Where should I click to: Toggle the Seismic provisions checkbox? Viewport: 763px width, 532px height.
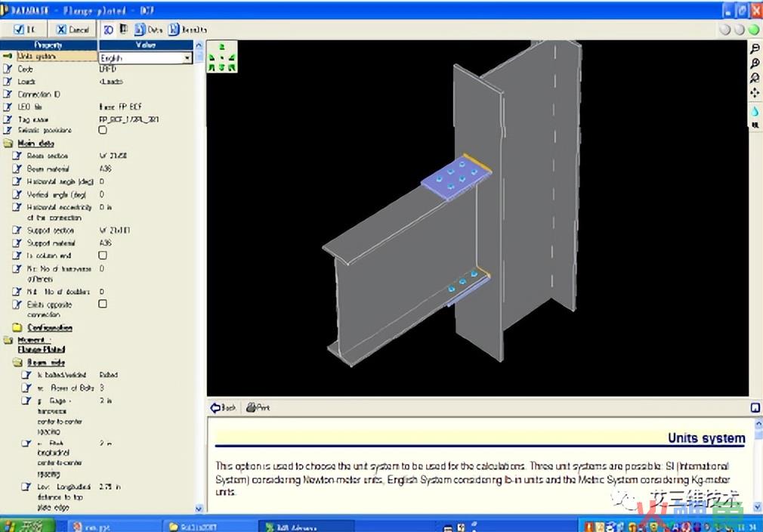(x=103, y=130)
